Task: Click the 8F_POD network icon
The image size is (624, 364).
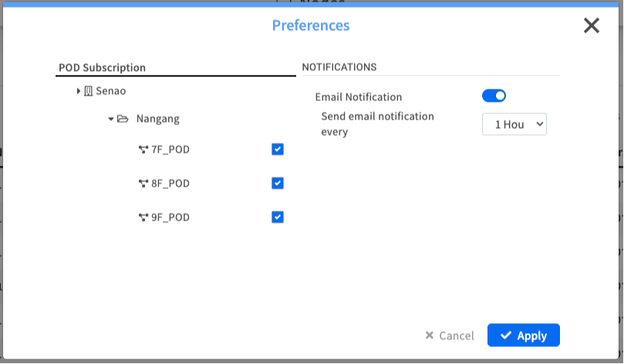Action: coord(143,184)
